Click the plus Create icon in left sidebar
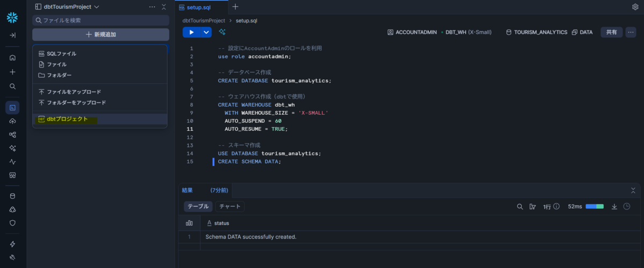Viewport: 644px width, 268px height. click(12, 72)
